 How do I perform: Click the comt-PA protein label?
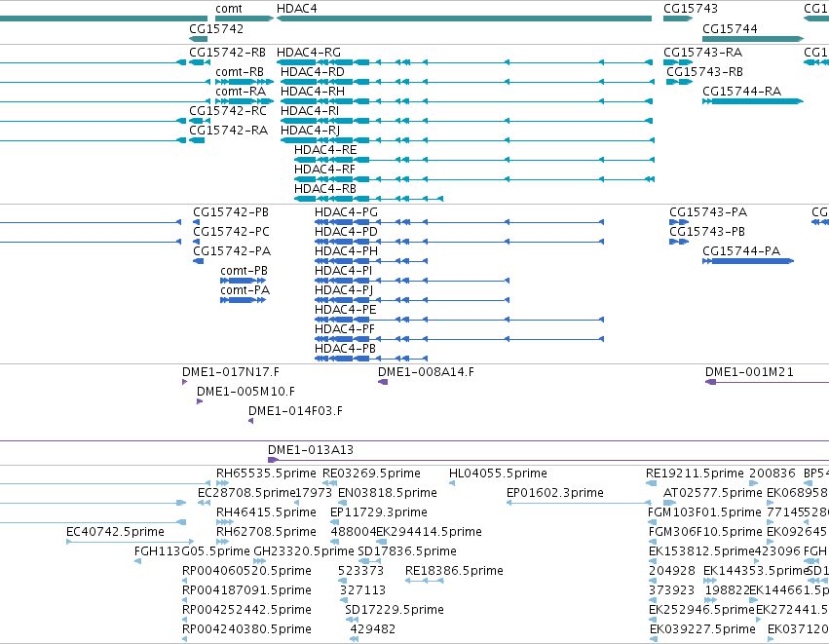pyautogui.click(x=245, y=290)
